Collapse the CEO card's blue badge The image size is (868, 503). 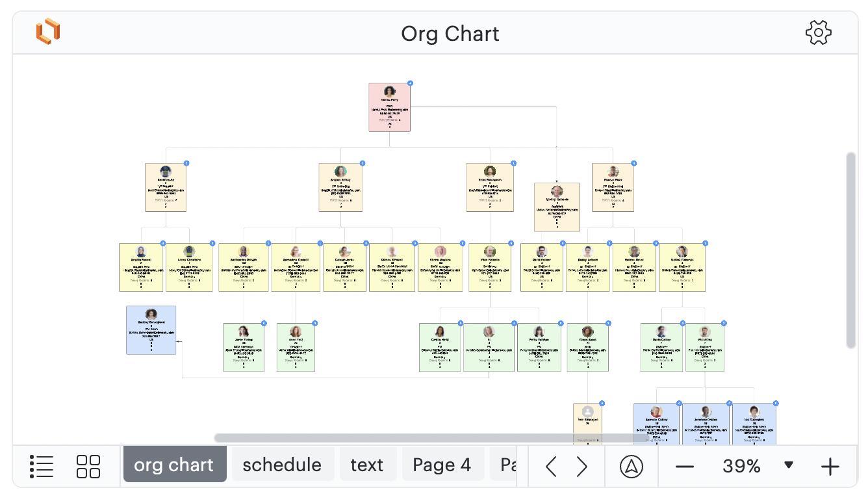point(410,83)
